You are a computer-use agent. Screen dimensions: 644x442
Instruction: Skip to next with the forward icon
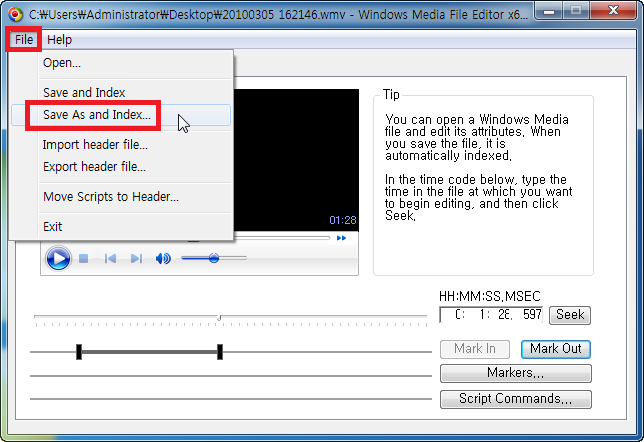click(x=136, y=258)
